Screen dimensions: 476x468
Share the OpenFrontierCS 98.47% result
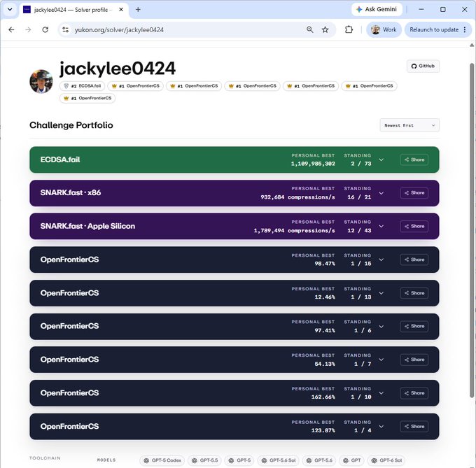pos(414,260)
